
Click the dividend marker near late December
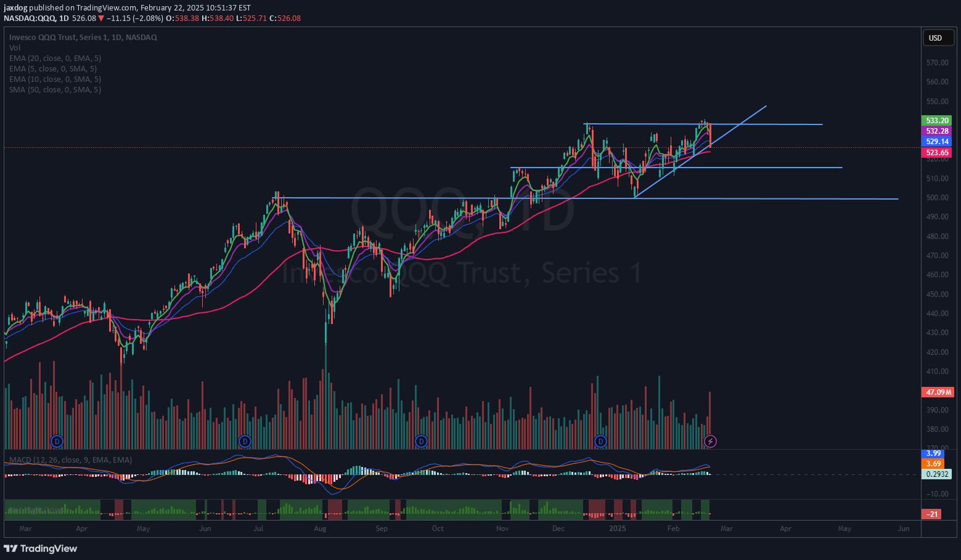600,441
